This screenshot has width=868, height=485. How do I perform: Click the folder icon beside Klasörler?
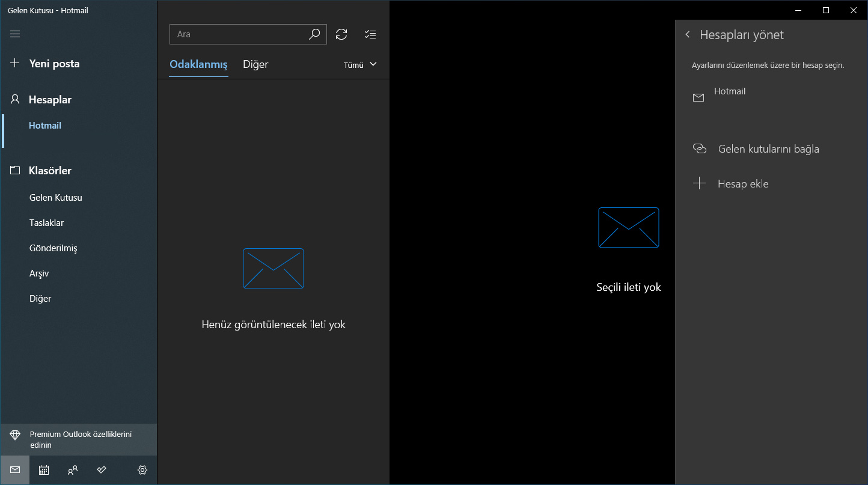click(x=15, y=170)
